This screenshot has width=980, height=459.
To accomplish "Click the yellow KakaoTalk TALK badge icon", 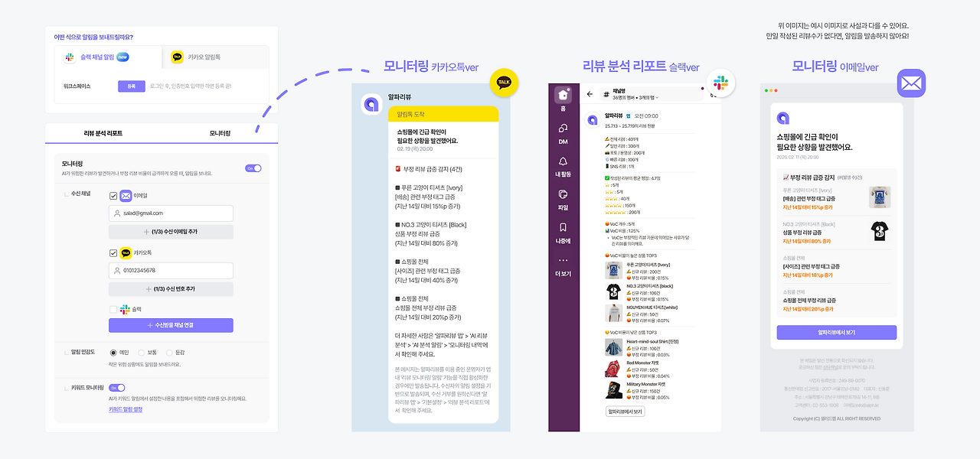I will (x=504, y=81).
